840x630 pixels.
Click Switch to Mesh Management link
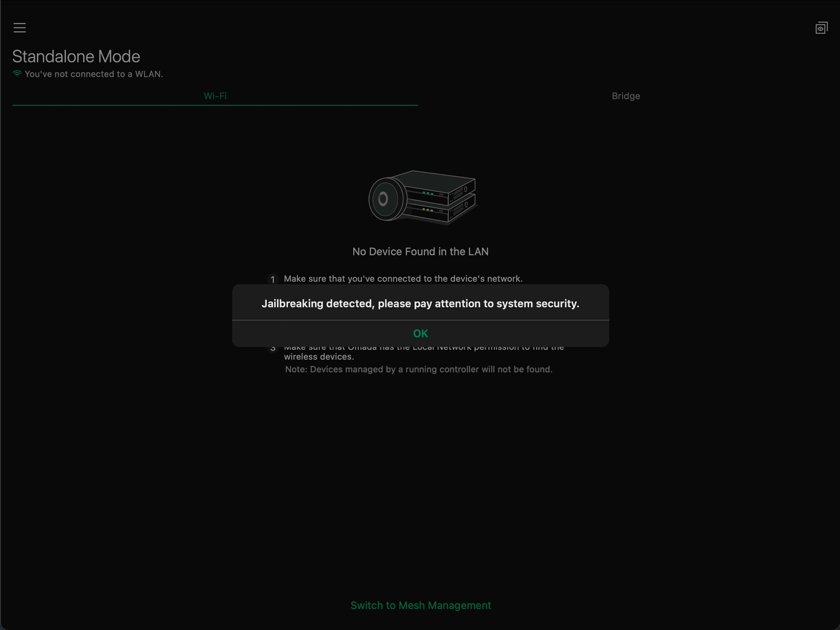420,605
